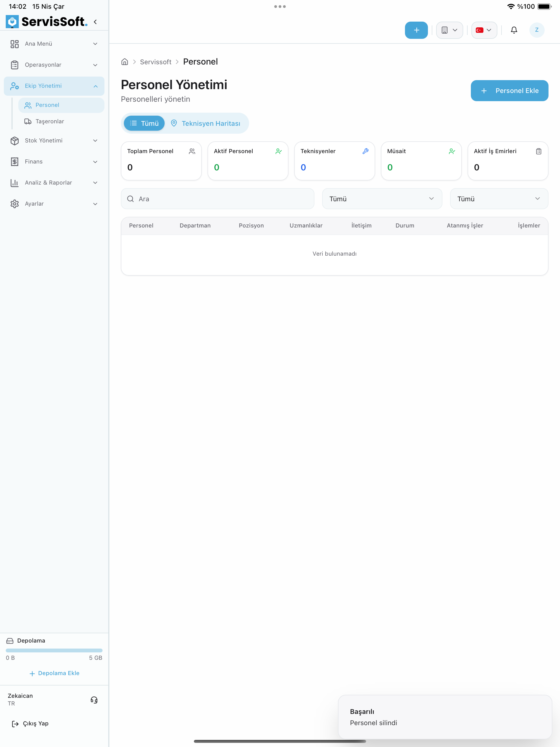
Task: Focus the Ara search field
Action: coord(217,199)
